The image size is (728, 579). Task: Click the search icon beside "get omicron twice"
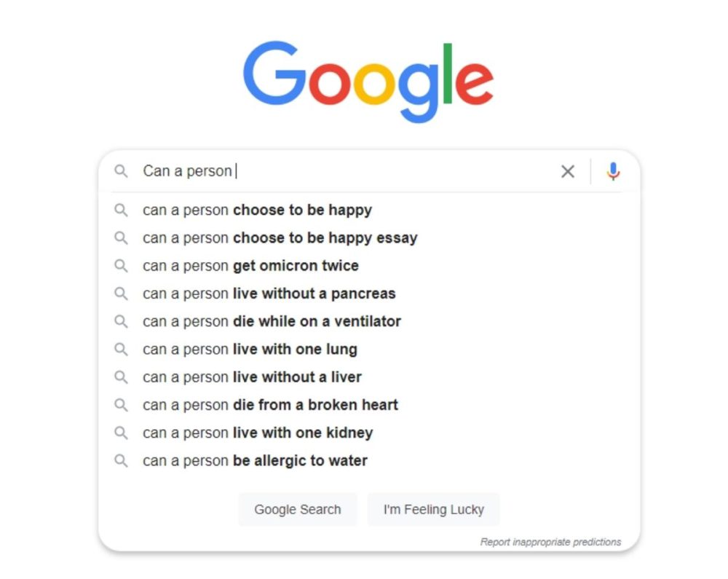(x=122, y=266)
